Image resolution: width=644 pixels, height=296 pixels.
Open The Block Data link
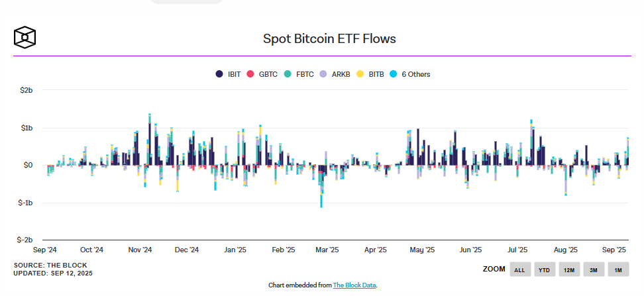[x=354, y=285]
